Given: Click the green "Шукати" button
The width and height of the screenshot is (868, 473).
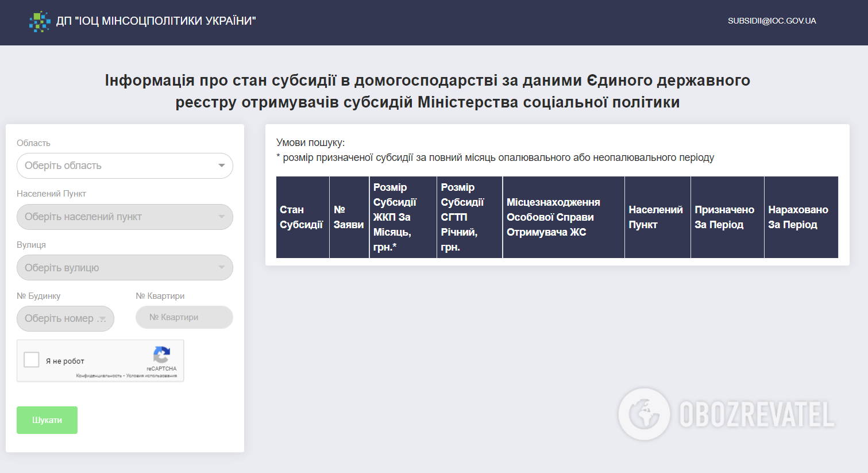Looking at the screenshot, I should (x=47, y=420).
